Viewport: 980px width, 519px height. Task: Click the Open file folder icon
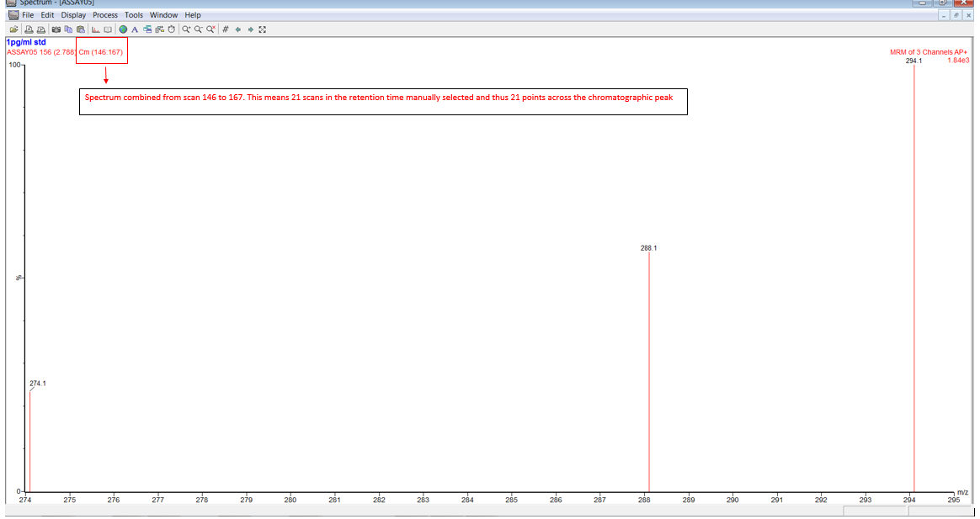coord(14,29)
